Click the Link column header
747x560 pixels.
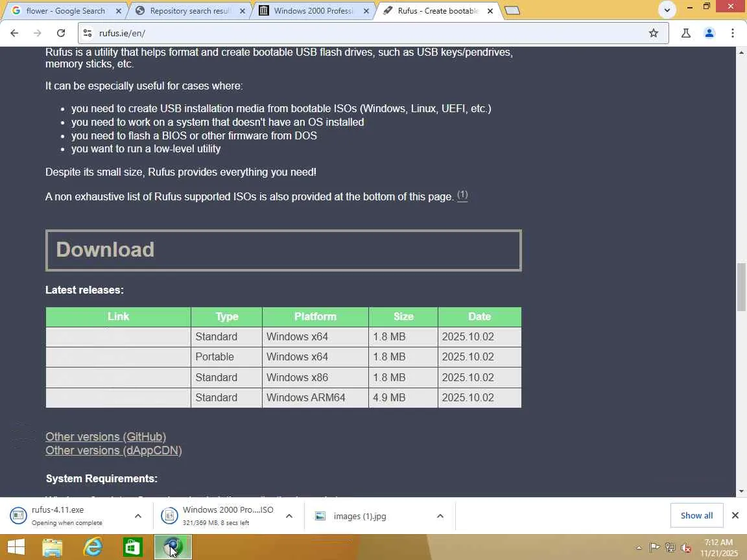[x=118, y=317]
